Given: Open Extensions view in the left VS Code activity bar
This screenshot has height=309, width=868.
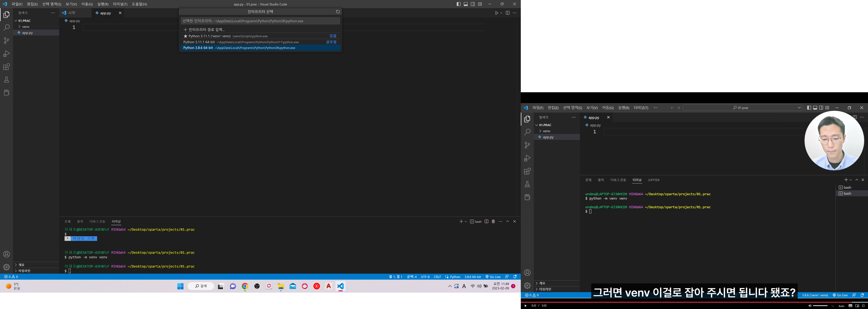Looking at the screenshot, I should pyautogui.click(x=6, y=67).
